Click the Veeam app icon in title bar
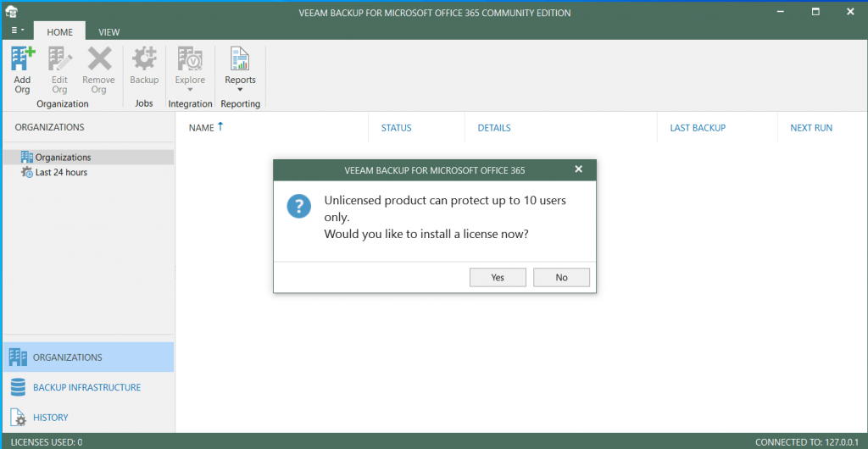Screen dimensions: 868x449 [12, 11]
